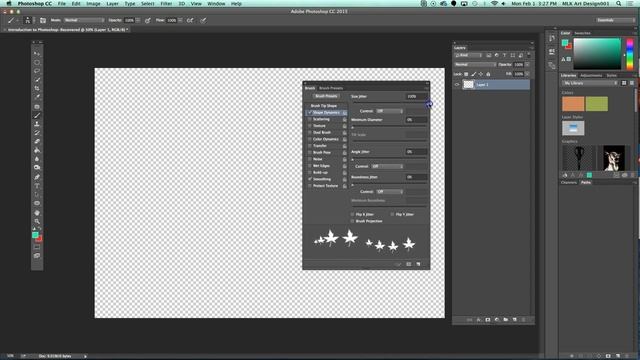Select the Blur tool
The height and width of the screenshot is (360, 640).
pos(37,159)
